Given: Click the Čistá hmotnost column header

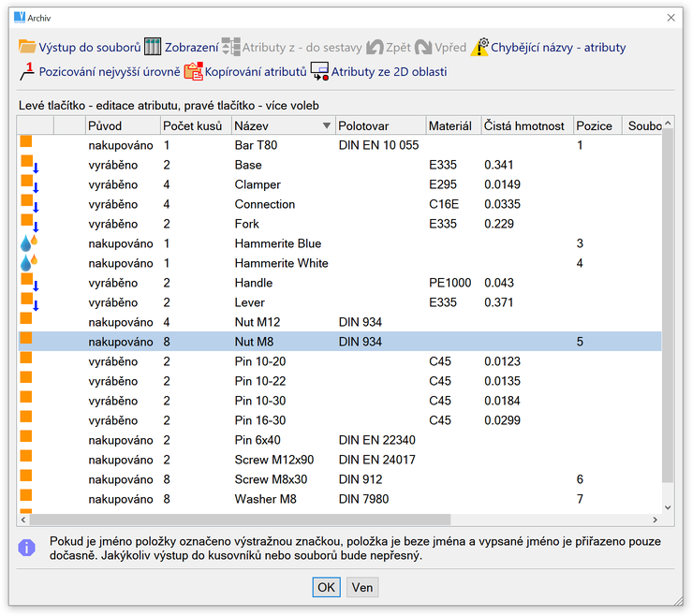Looking at the screenshot, I should (x=525, y=125).
